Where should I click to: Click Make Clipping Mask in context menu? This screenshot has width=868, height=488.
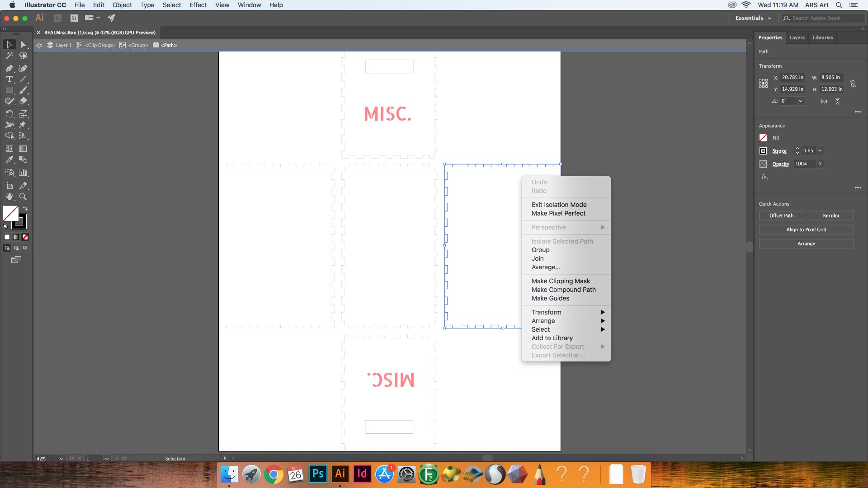pos(561,281)
